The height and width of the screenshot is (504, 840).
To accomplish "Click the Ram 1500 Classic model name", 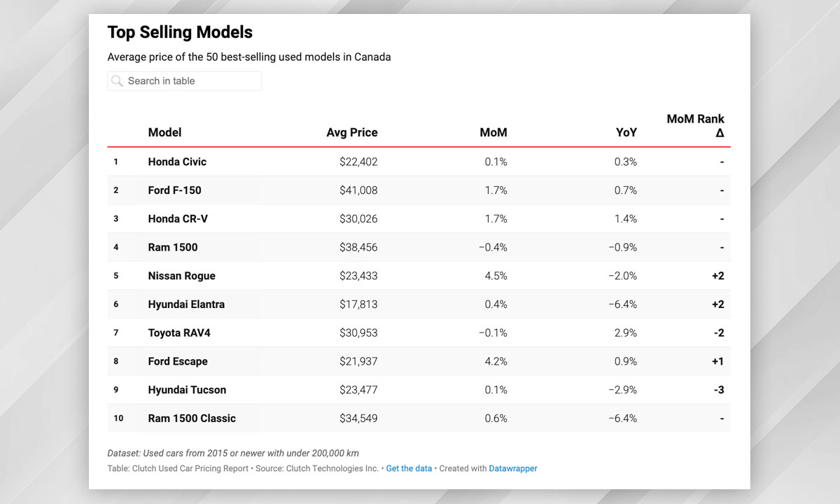I will point(192,419).
